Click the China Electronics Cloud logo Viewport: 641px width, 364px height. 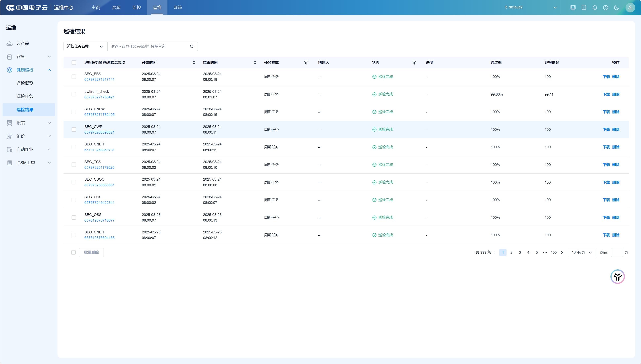(27, 7)
